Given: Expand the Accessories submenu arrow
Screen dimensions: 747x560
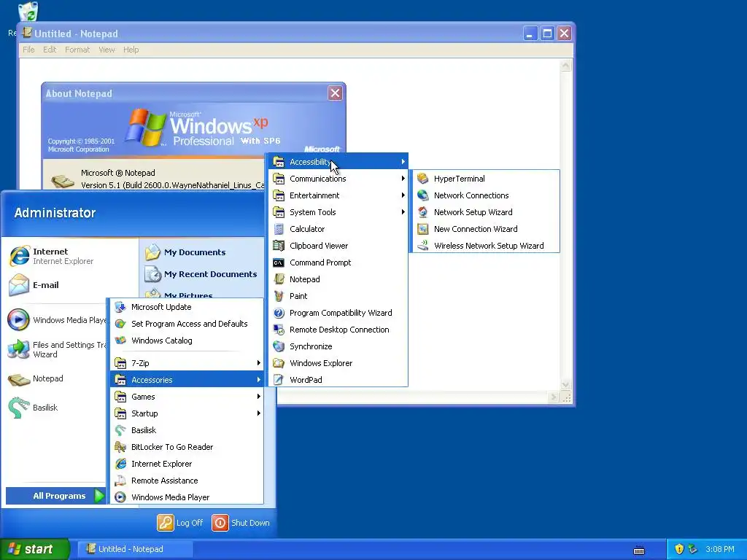Looking at the screenshot, I should [259, 380].
